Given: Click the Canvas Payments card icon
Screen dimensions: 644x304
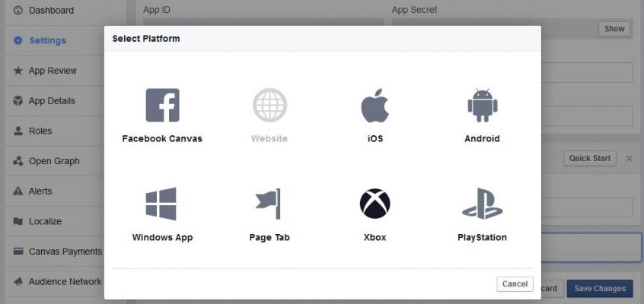Looking at the screenshot, I should click(x=18, y=252).
